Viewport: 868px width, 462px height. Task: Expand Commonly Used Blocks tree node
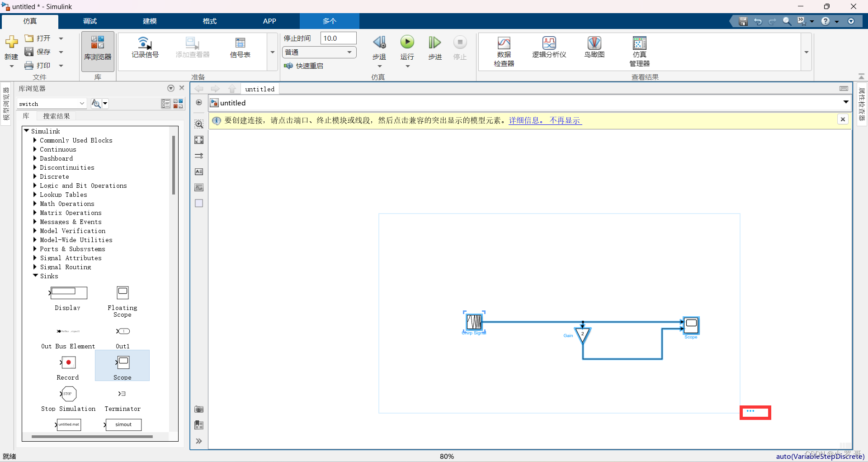coord(35,140)
